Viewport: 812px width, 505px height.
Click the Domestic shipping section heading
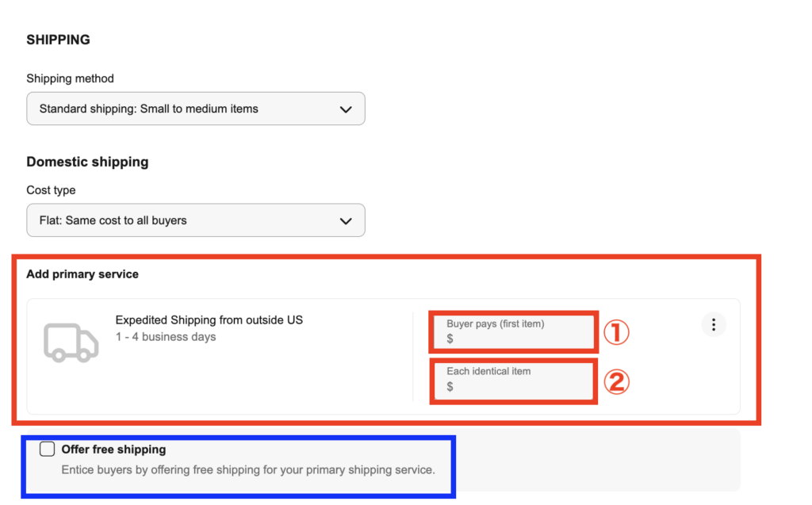[87, 162]
